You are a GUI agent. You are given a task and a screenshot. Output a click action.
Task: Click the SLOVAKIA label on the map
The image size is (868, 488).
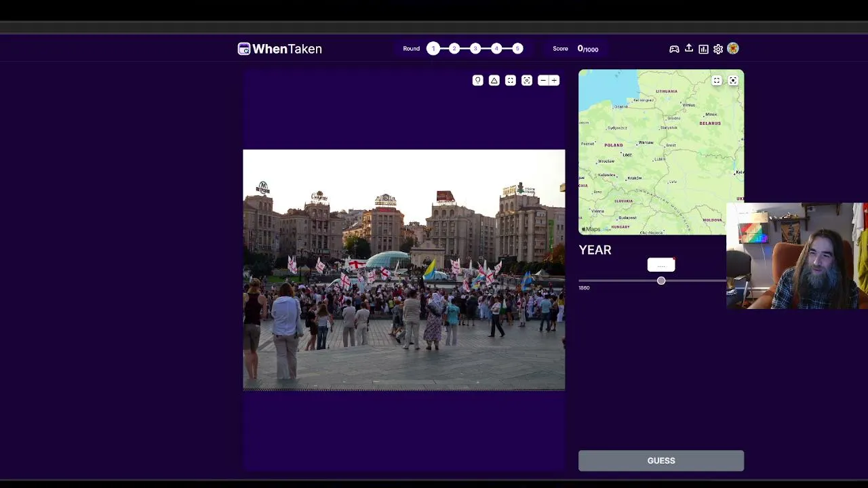[x=624, y=201]
